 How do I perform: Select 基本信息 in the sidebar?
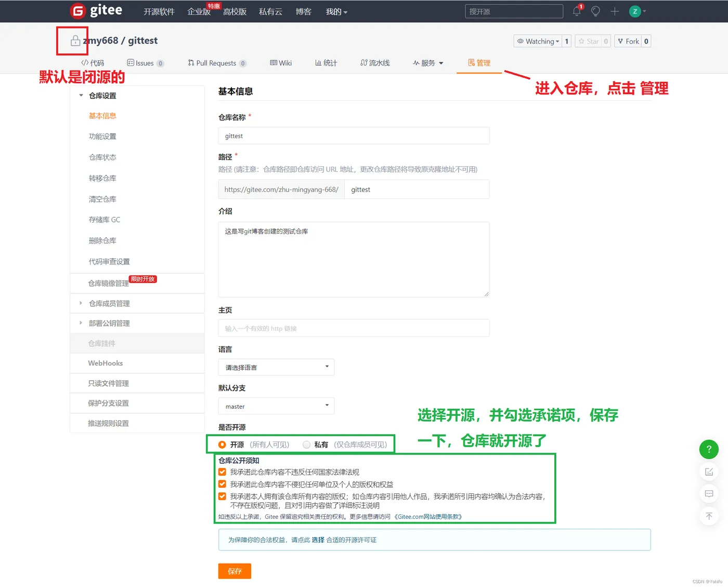tap(102, 115)
